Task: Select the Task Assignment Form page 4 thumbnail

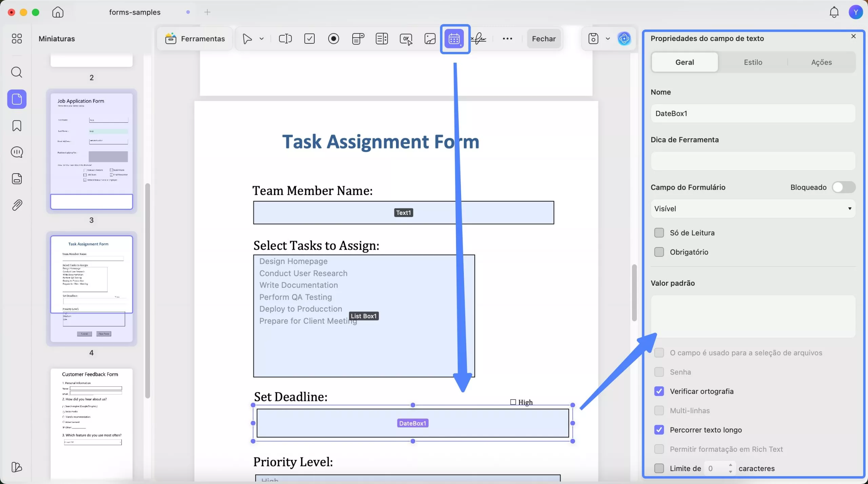Action: (92, 289)
